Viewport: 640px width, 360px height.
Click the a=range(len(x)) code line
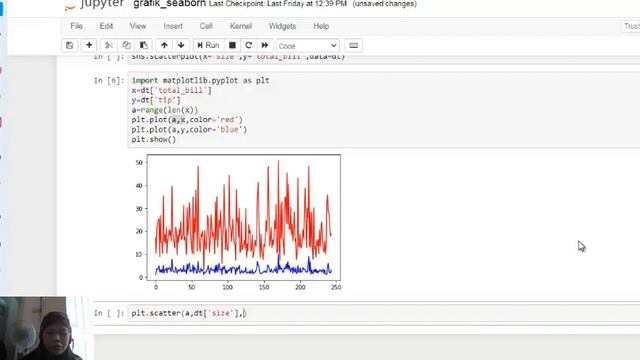point(164,110)
